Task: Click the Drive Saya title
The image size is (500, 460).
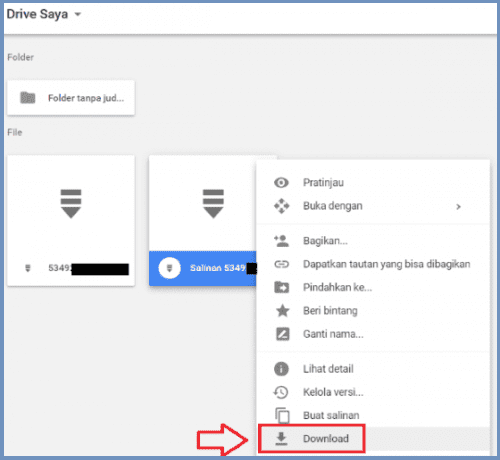Action: (x=37, y=14)
